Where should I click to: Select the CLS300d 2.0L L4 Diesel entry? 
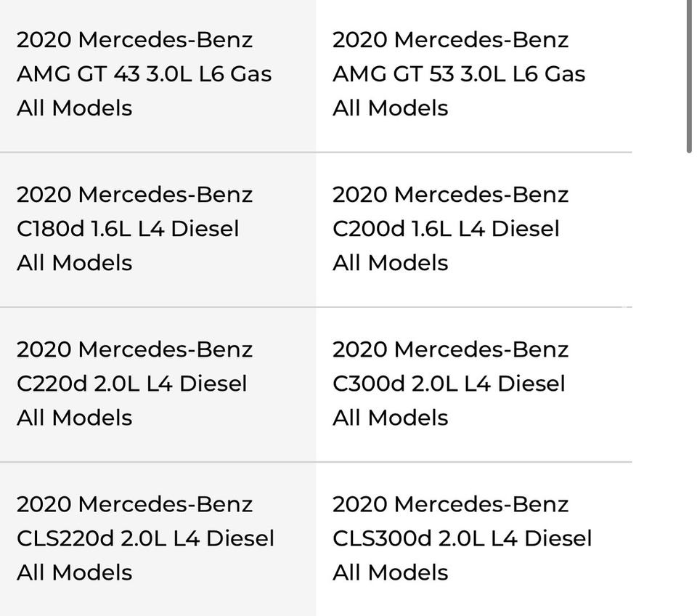[x=462, y=538]
